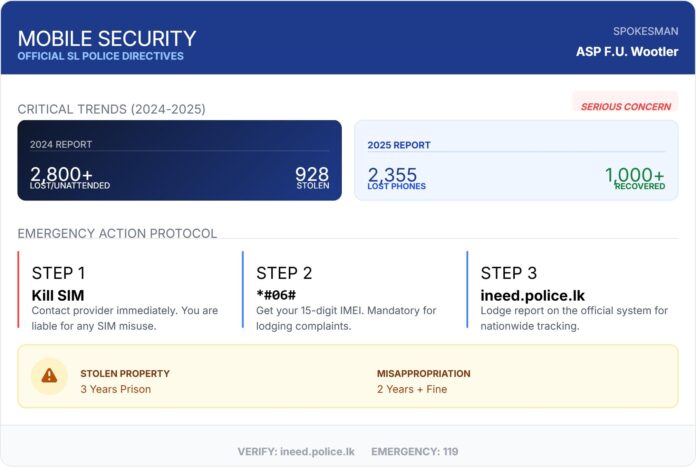Click the 2025 Report card heading
Viewport: 696px width, 467px height.
399,145
